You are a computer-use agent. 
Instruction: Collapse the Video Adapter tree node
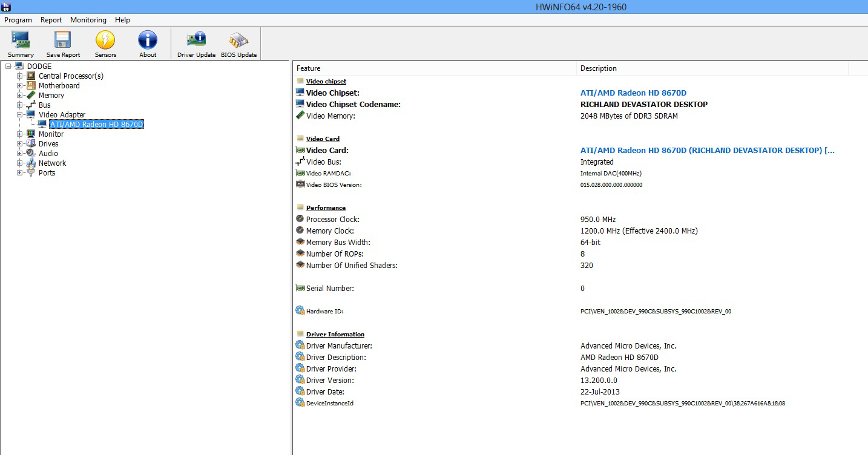click(20, 114)
